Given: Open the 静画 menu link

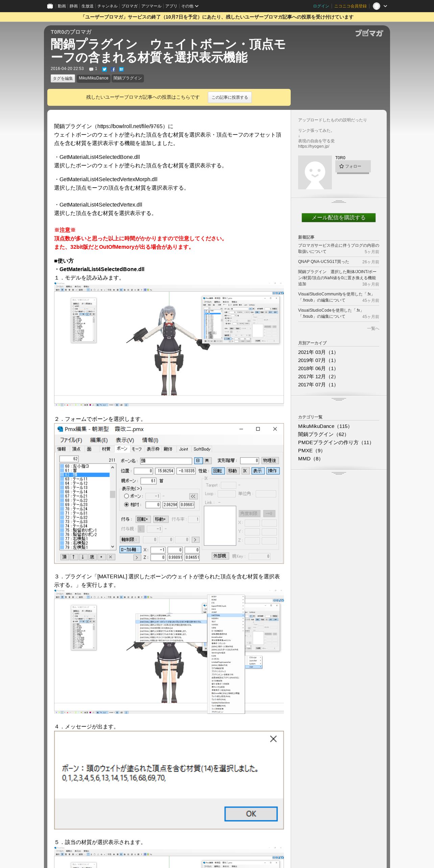Looking at the screenshot, I should tap(73, 6).
